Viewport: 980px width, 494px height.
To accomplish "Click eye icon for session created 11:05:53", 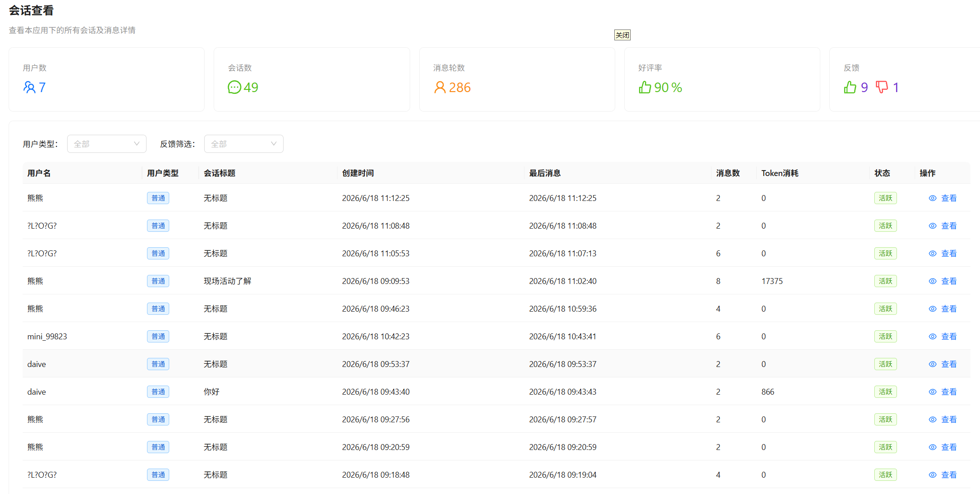I will click(932, 254).
